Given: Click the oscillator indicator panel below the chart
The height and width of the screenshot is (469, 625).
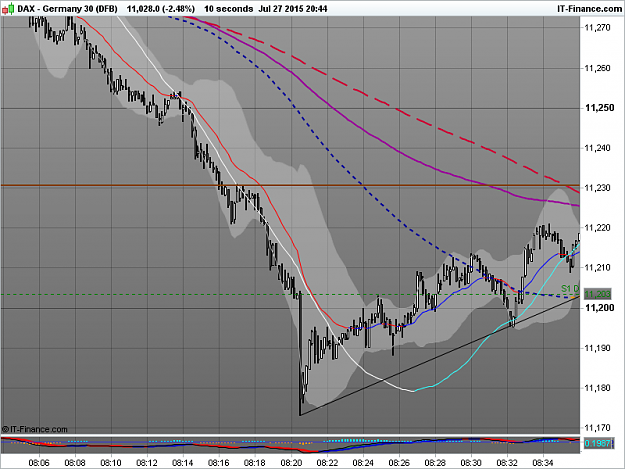Looking at the screenshot, I should point(290,445).
